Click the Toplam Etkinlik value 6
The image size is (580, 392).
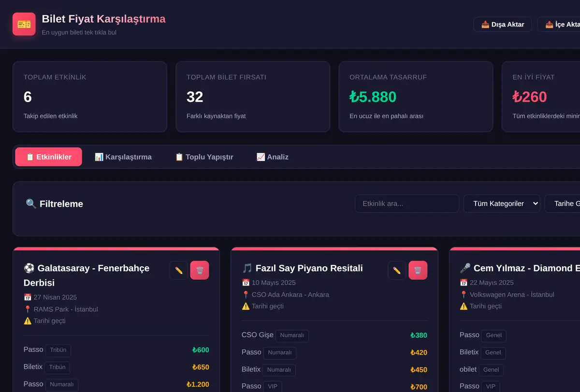pyautogui.click(x=28, y=97)
